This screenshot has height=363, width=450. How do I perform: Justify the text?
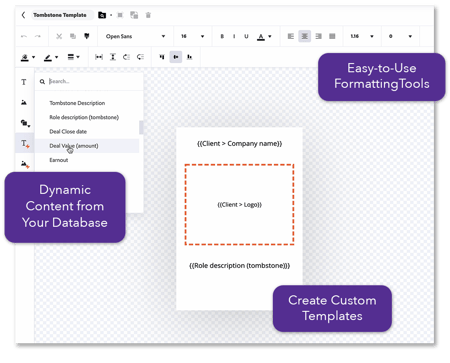332,36
